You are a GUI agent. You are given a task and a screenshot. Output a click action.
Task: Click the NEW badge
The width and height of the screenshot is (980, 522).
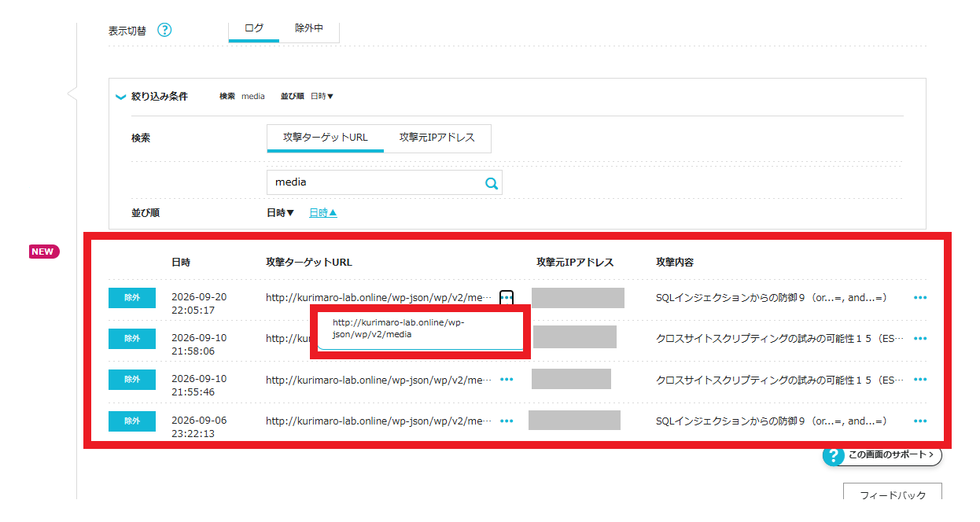point(44,252)
